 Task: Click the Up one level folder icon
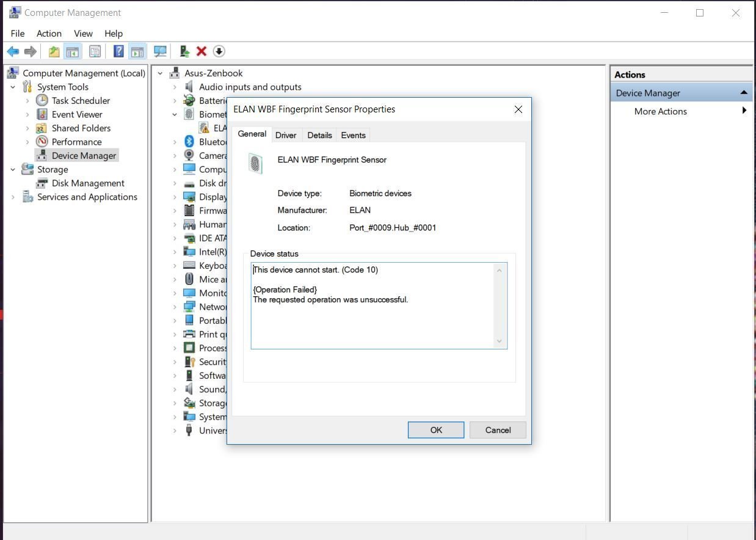pyautogui.click(x=54, y=52)
